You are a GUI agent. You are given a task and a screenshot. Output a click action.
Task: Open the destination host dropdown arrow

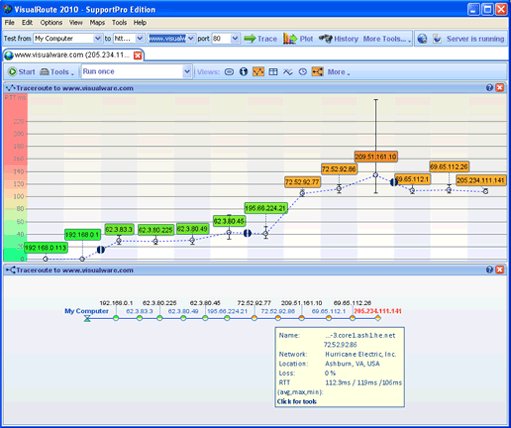(191, 39)
